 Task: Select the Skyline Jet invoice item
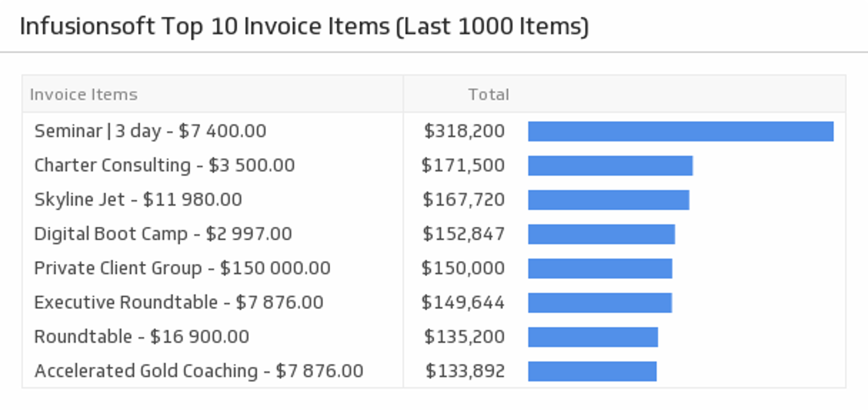138,200
